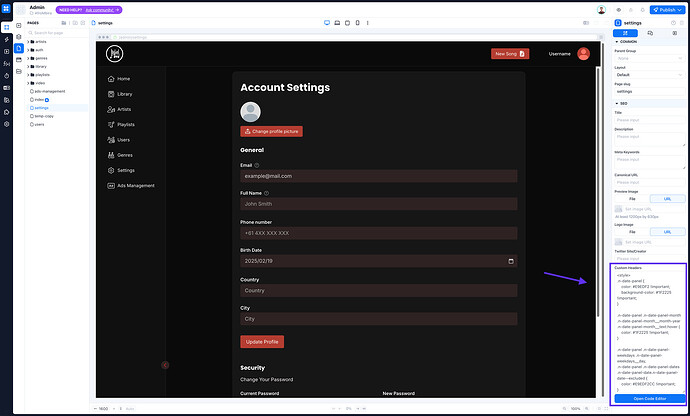Open the Parent Group dropdown
The height and width of the screenshot is (416, 690).
[650, 58]
